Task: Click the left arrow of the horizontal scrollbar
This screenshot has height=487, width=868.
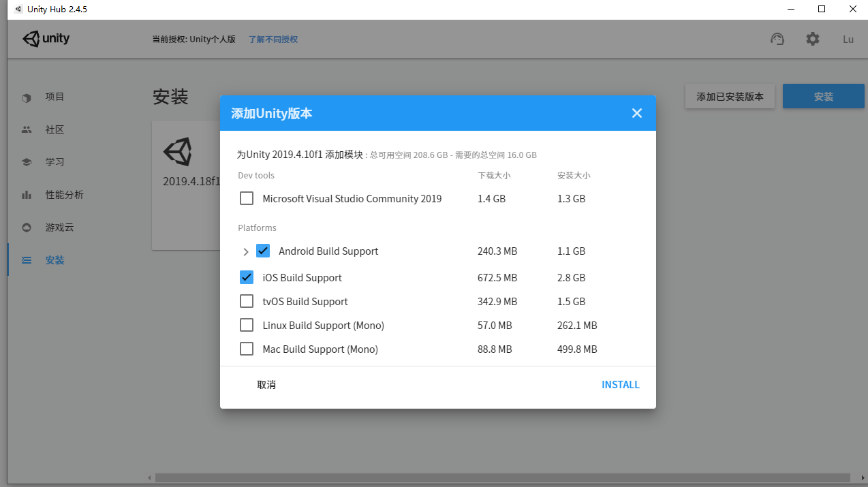Action: (x=149, y=477)
